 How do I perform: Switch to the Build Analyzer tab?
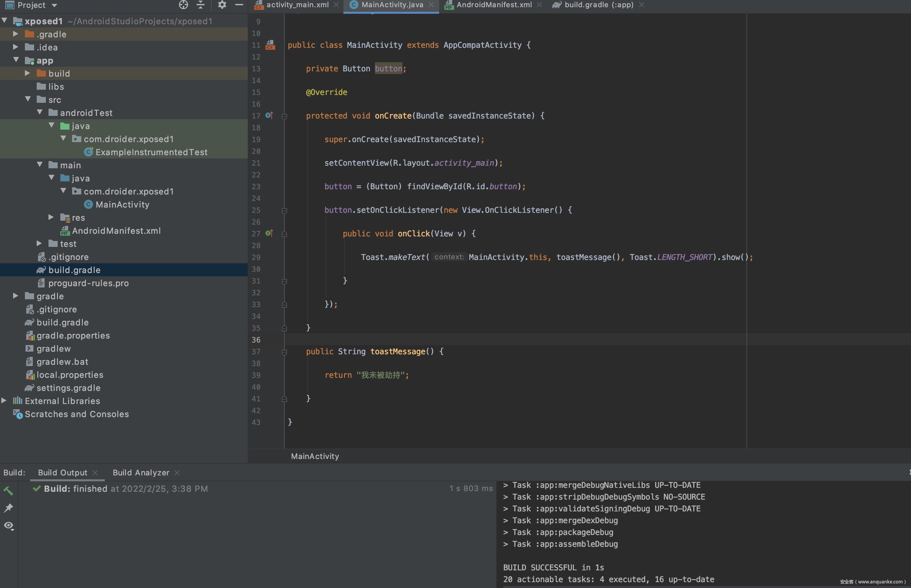141,473
